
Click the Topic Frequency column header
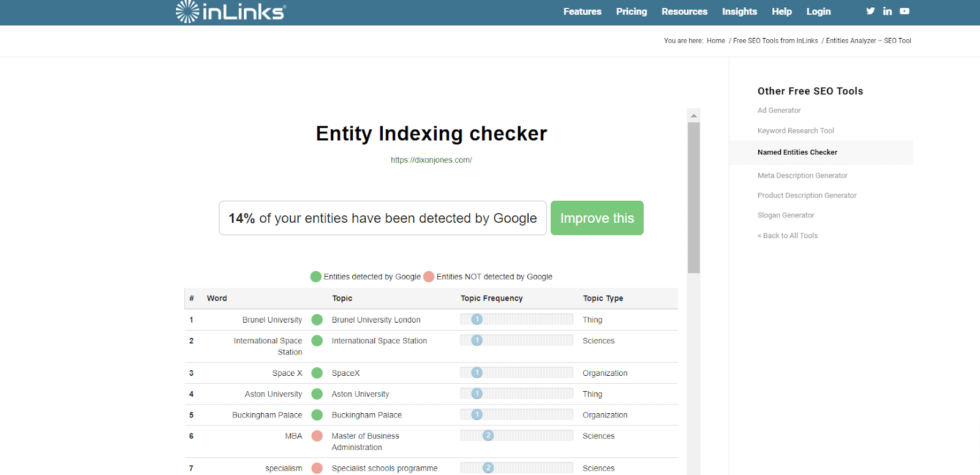(492, 298)
